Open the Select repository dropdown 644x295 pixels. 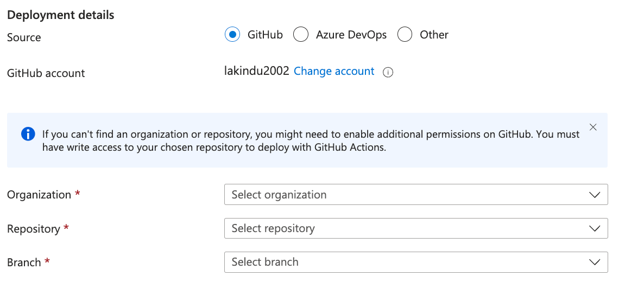pyautogui.click(x=415, y=228)
